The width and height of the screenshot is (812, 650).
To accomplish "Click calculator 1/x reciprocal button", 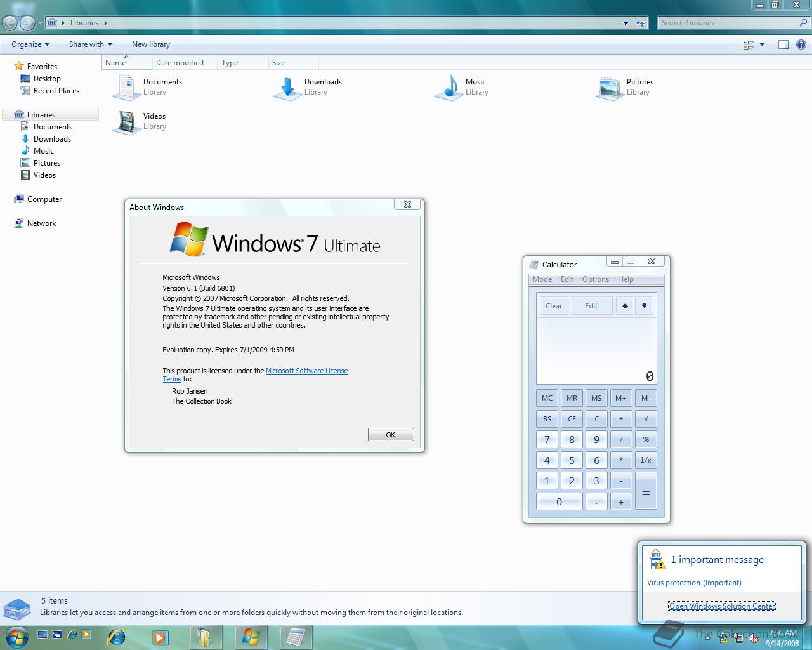I will pos(646,460).
